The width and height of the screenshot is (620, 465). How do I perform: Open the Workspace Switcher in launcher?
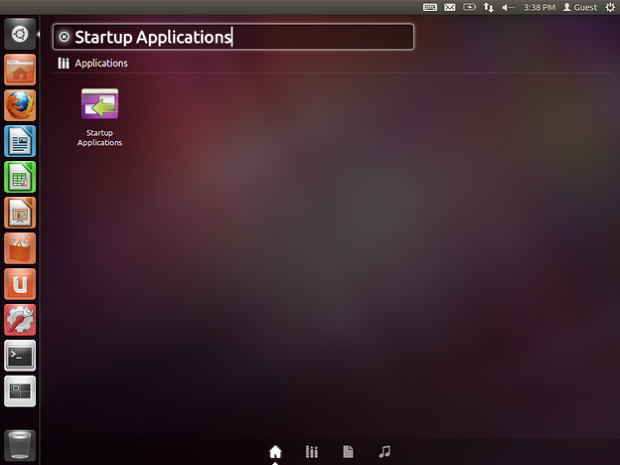20,391
